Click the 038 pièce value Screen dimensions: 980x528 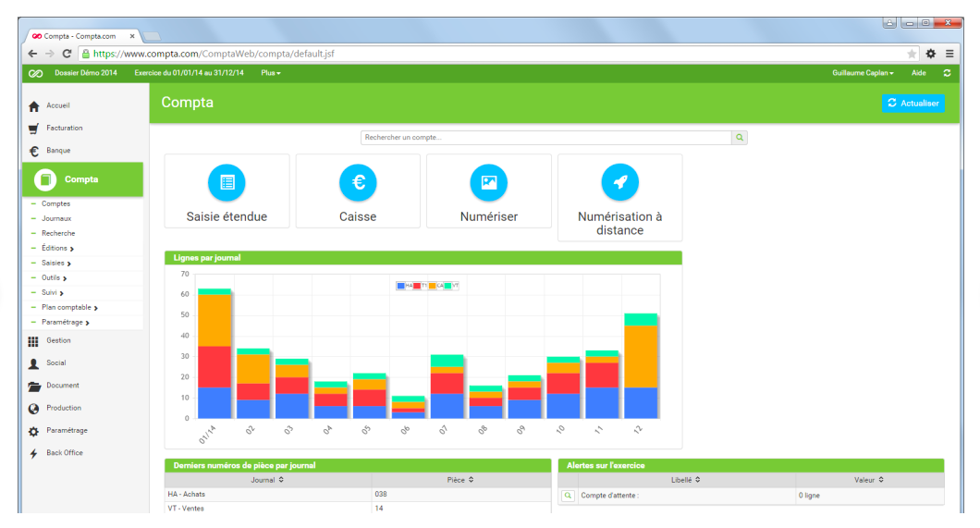click(381, 495)
